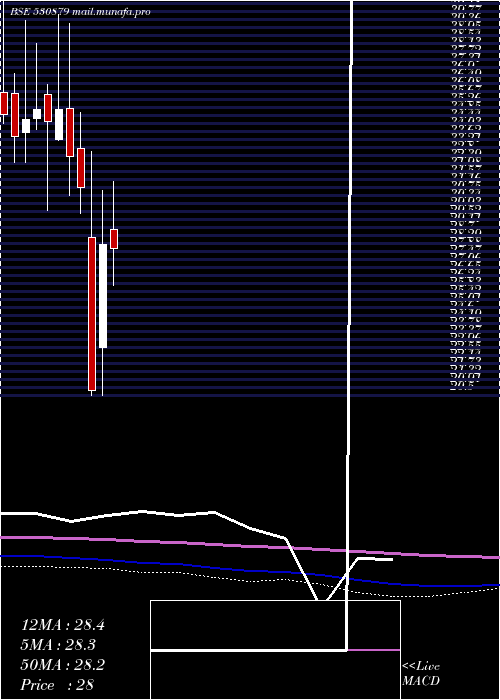This screenshot has width=500, height=700.
Task: Select the 12MA : 28.4 legend entry
Action: pos(62,625)
